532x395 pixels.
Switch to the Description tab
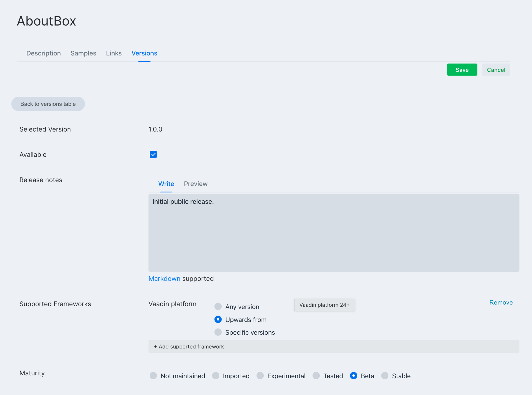coord(44,53)
